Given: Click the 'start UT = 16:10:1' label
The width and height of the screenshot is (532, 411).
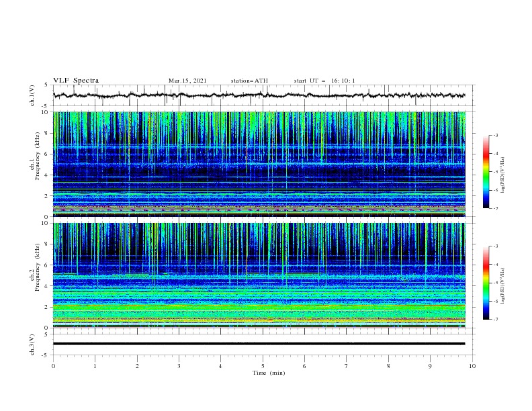Looking at the screenshot, I should point(324,81).
